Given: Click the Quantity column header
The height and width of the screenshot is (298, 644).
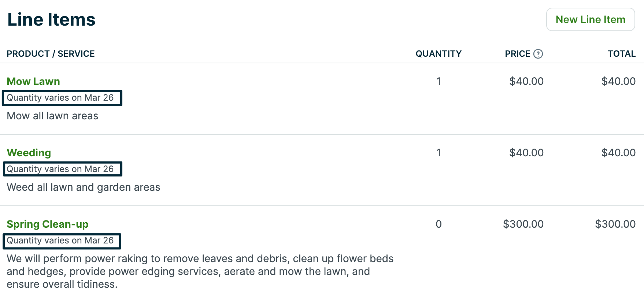Looking at the screenshot, I should [438, 54].
